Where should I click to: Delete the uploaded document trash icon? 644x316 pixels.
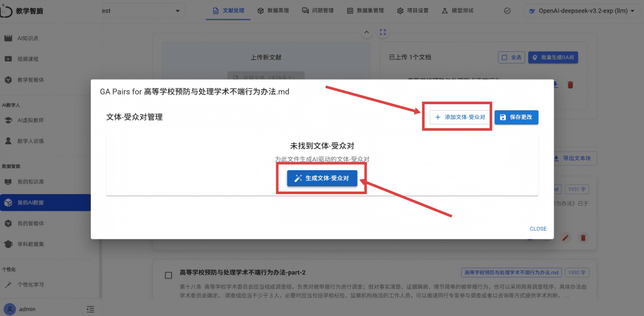[570, 85]
